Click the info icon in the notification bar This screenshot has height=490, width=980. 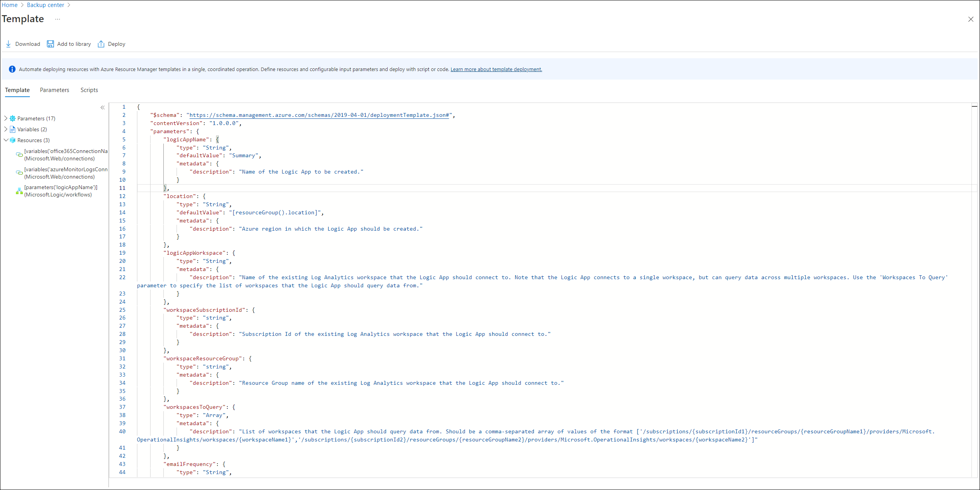point(12,69)
